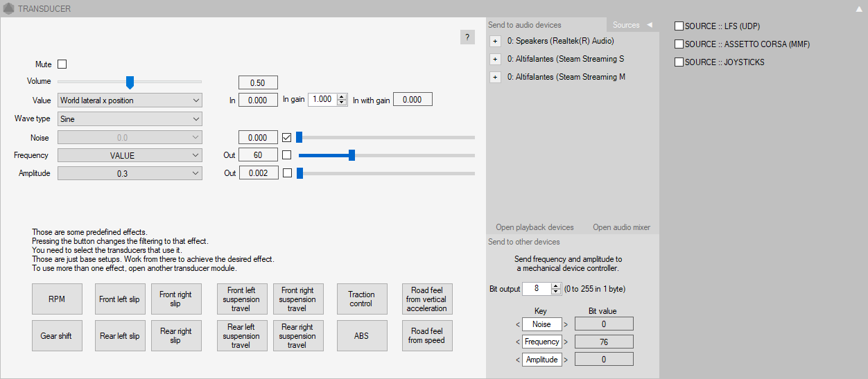Viewport: 868px width, 379px height.
Task: Click the Volume slider handle
Action: (x=130, y=82)
